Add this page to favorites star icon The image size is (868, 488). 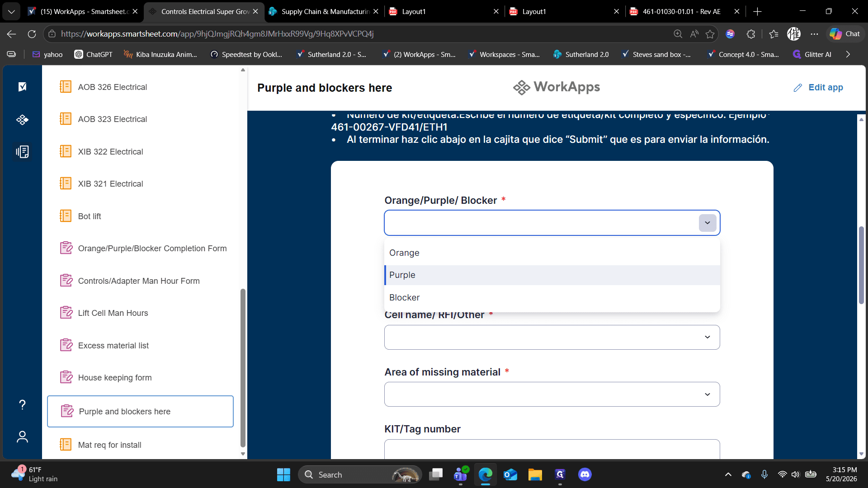[x=710, y=34]
